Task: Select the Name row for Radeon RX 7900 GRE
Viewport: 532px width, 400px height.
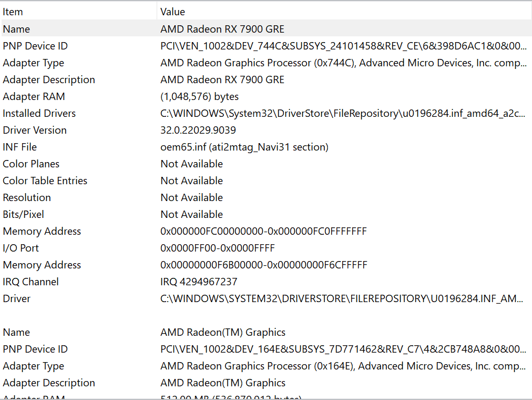Action: 222,29
